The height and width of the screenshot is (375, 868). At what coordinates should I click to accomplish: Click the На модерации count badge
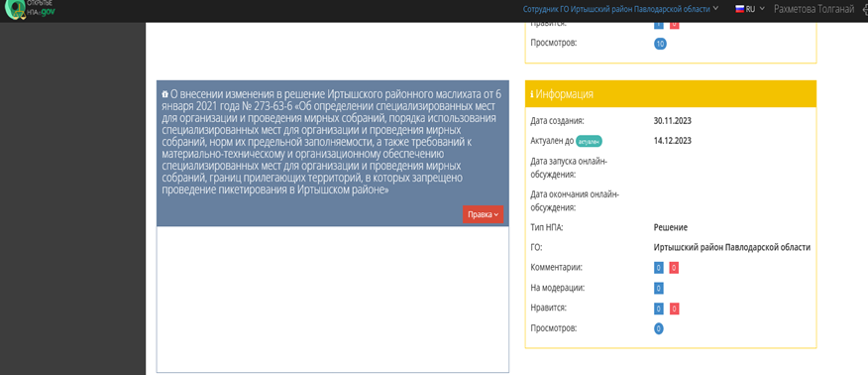pyautogui.click(x=659, y=288)
